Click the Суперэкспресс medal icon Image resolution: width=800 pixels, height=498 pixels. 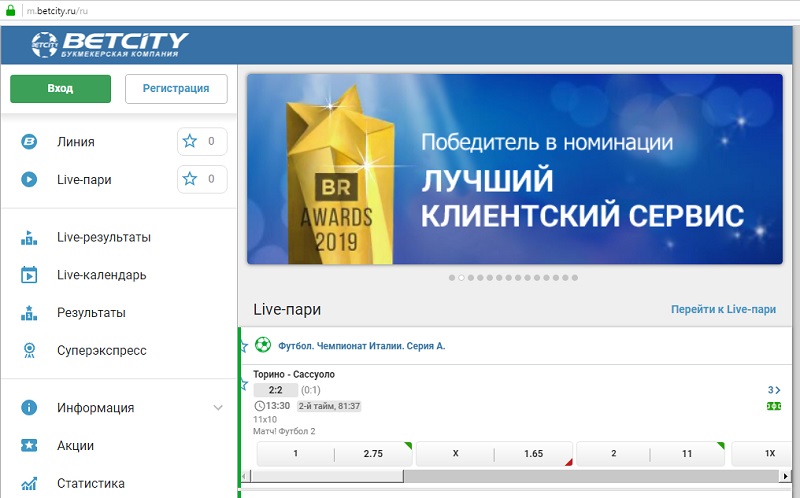(x=30, y=351)
